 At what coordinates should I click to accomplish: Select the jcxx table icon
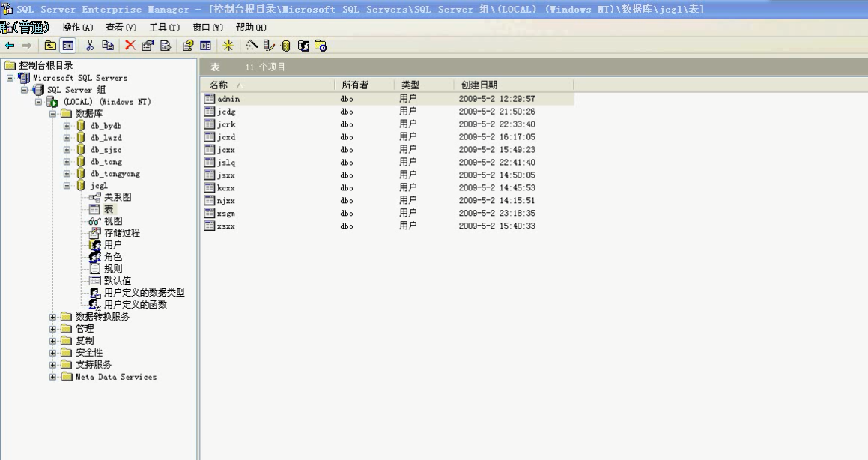(209, 149)
